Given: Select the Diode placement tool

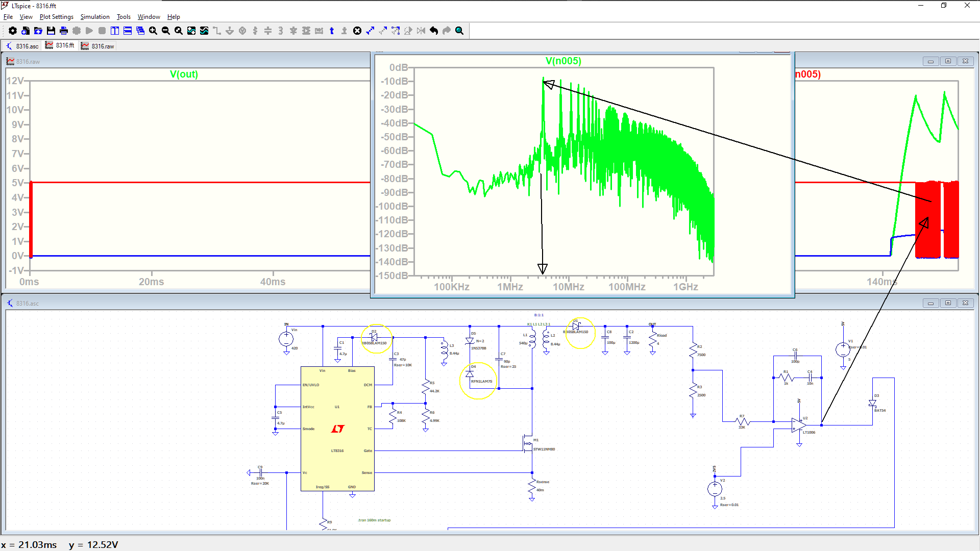Looking at the screenshot, I should (x=293, y=31).
